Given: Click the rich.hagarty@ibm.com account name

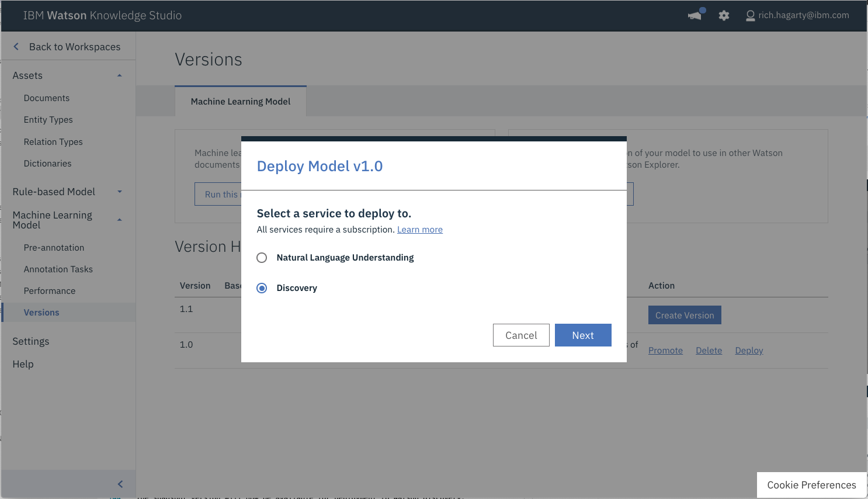Looking at the screenshot, I should pyautogui.click(x=804, y=15).
